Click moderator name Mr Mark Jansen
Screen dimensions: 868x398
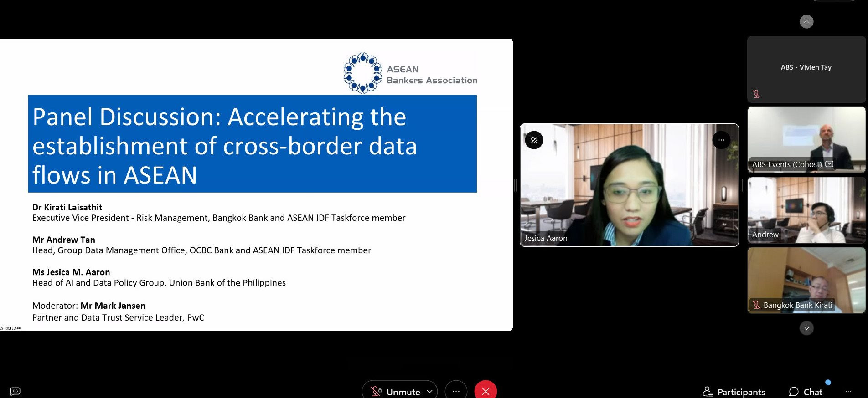[113, 306]
